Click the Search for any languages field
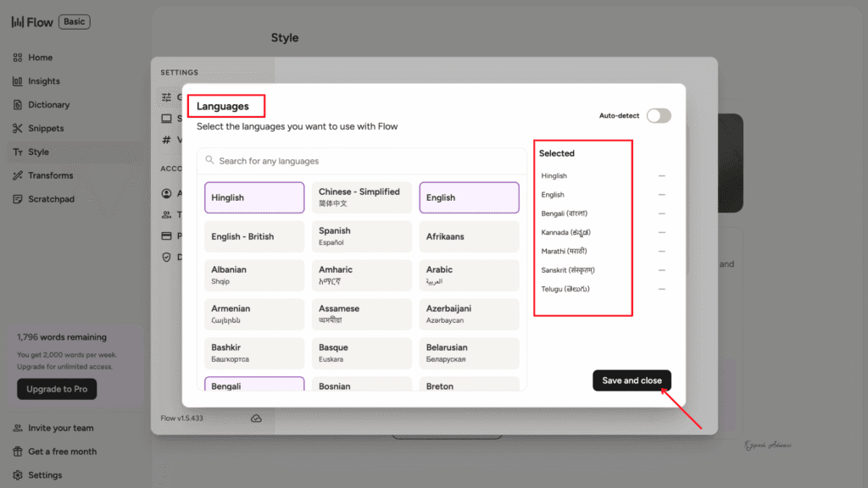This screenshot has height=488, width=868. click(x=361, y=161)
